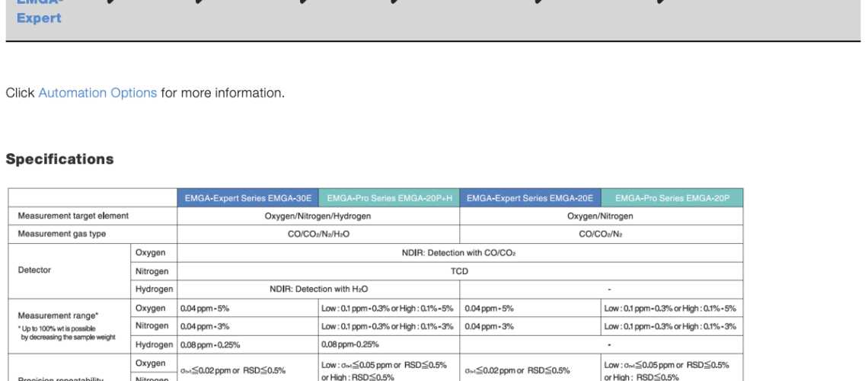Open the Automation Options link
This screenshot has height=381, width=868.
[x=97, y=93]
